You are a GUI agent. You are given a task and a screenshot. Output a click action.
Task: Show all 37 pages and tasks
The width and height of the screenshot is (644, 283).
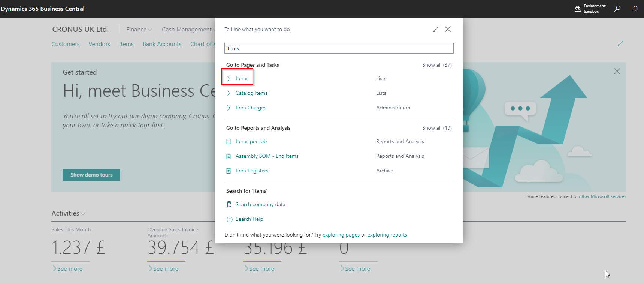437,65
